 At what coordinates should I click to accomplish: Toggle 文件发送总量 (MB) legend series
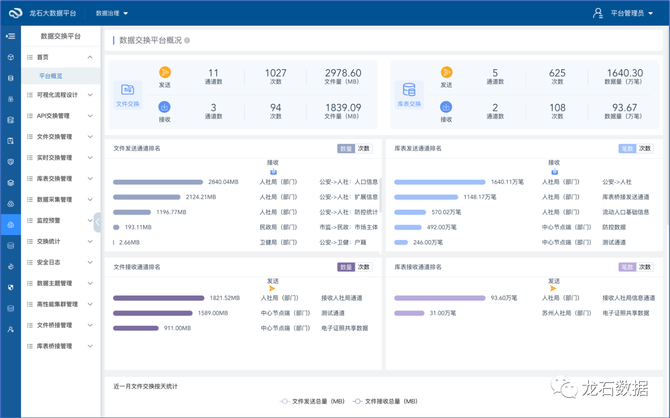coord(312,401)
